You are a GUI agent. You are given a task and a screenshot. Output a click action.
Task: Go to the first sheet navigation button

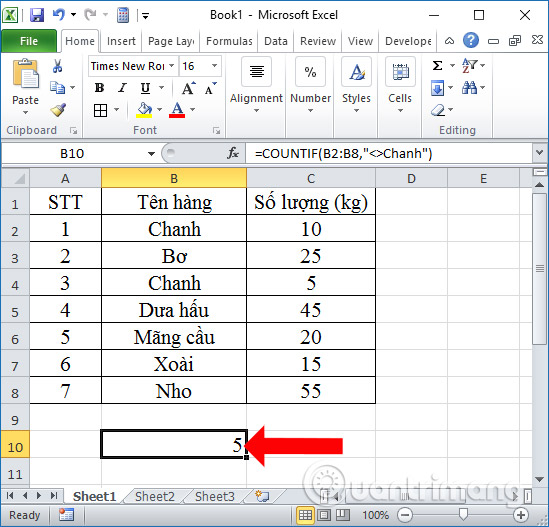pos(9,495)
